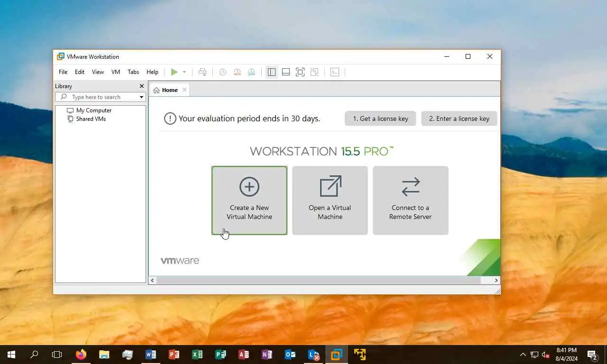Toggle the thumbnail bar view icon
Viewport: 607px width, 364px height.
[x=286, y=72]
